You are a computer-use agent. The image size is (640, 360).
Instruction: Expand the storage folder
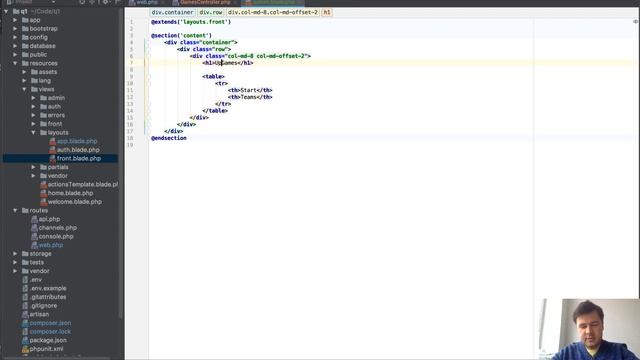click(15, 253)
